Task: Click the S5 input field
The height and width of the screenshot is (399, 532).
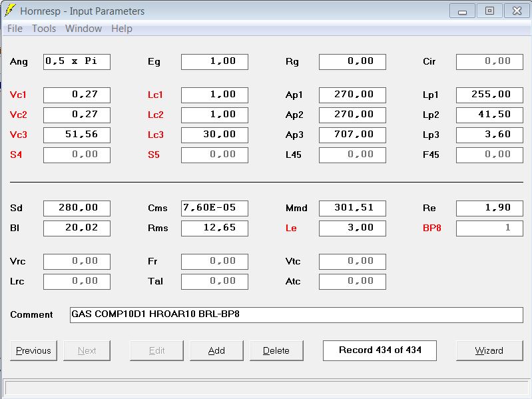Action: [214, 155]
